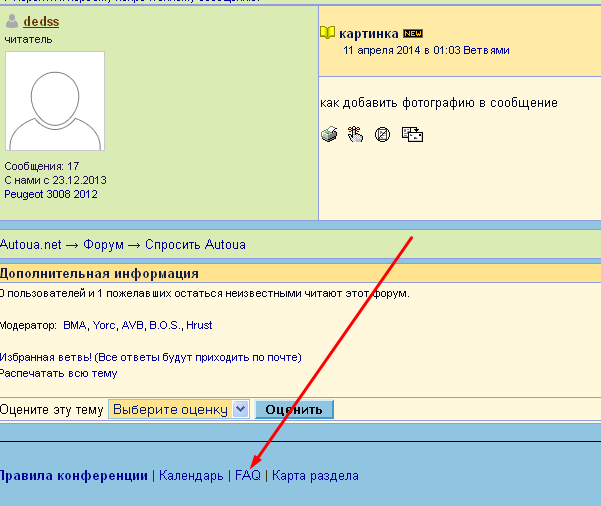Viewport: 601px width, 506px height.
Task: Click the pointing hand icon under the message
Action: (355, 134)
